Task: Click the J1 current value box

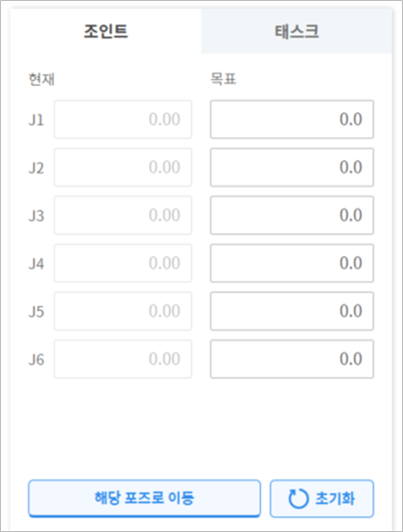Action: point(123,120)
